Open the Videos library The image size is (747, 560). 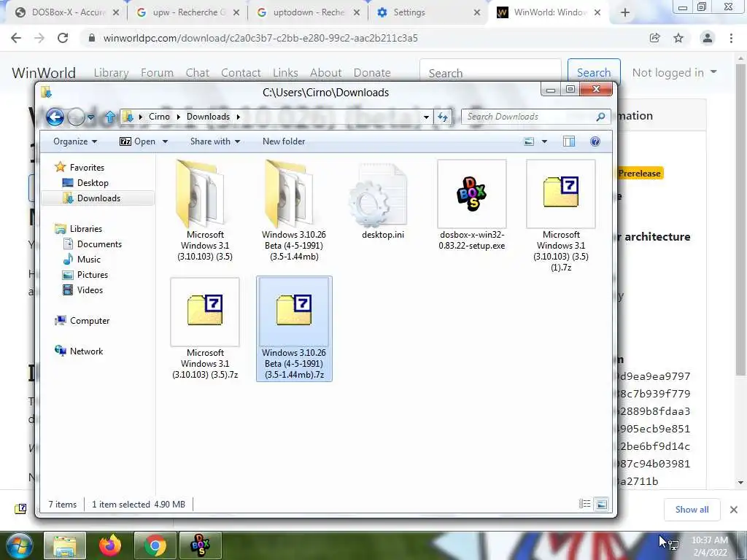tap(90, 290)
